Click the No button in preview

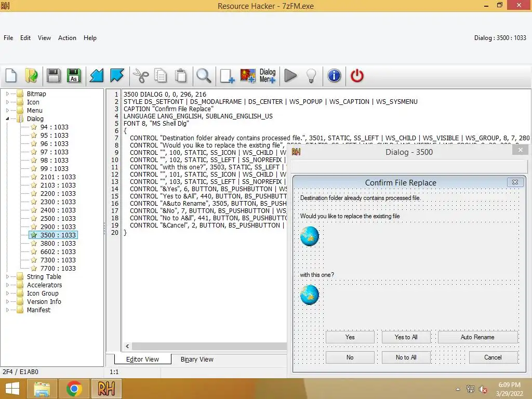350,357
